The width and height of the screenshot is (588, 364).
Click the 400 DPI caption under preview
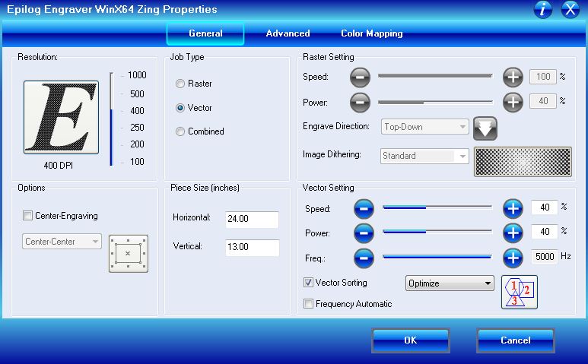[58, 165]
